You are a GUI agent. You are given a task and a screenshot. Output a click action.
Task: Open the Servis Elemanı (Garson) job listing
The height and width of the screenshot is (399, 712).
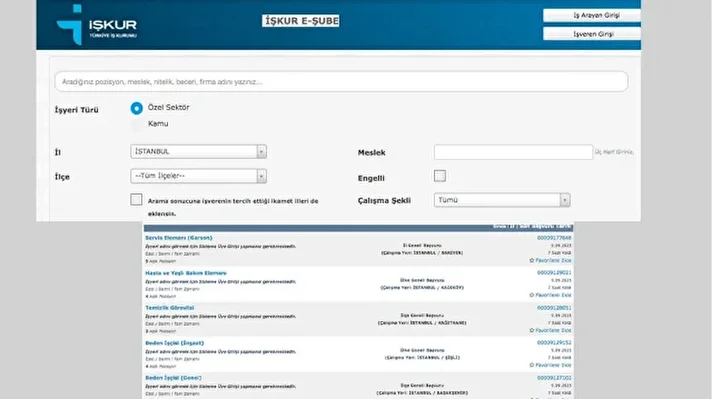pyautogui.click(x=178, y=238)
